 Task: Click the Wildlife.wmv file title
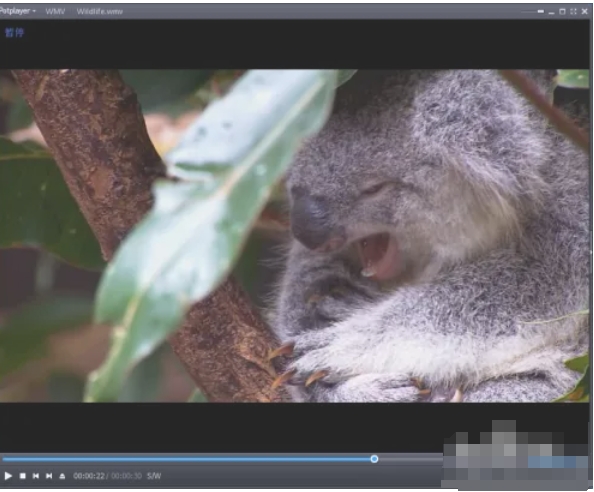pos(100,11)
